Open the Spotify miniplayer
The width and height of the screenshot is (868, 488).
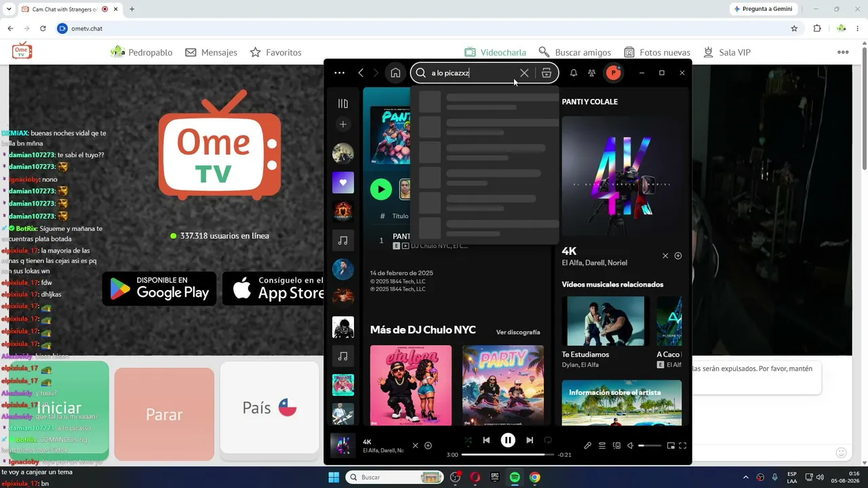671,445
